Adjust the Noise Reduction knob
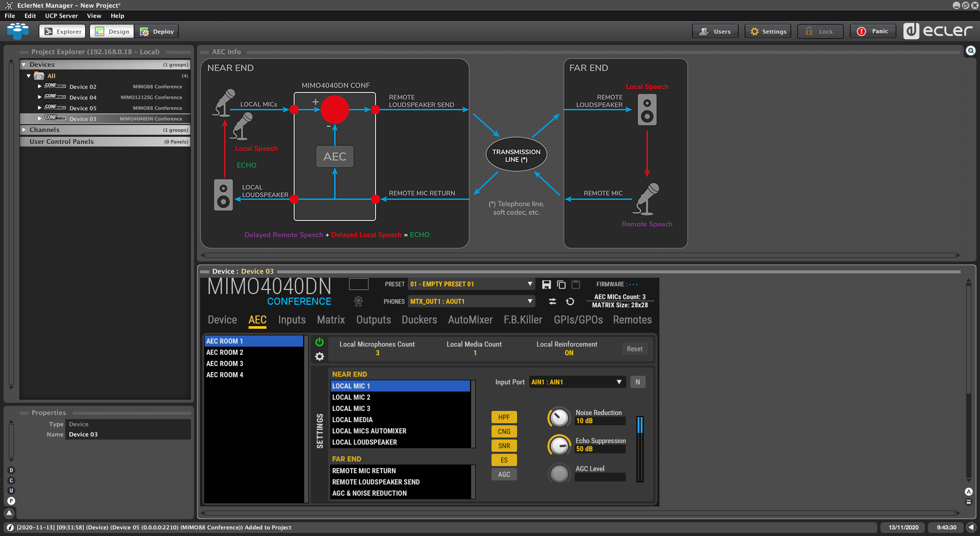 pos(559,418)
